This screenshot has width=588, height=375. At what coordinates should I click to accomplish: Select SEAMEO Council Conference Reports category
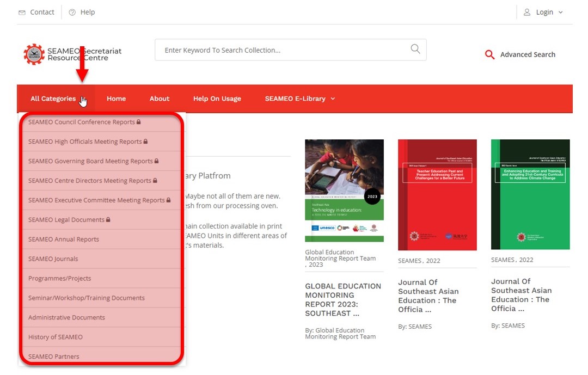[x=81, y=122]
